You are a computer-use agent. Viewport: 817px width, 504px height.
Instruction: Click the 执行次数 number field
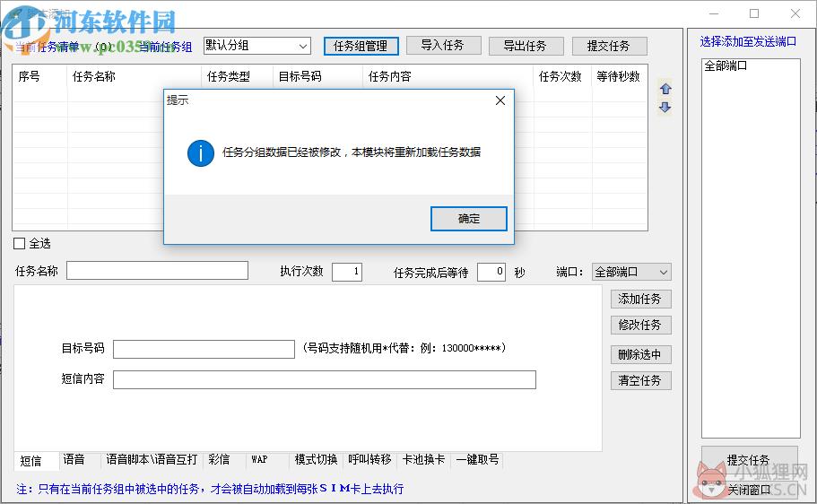(x=346, y=272)
